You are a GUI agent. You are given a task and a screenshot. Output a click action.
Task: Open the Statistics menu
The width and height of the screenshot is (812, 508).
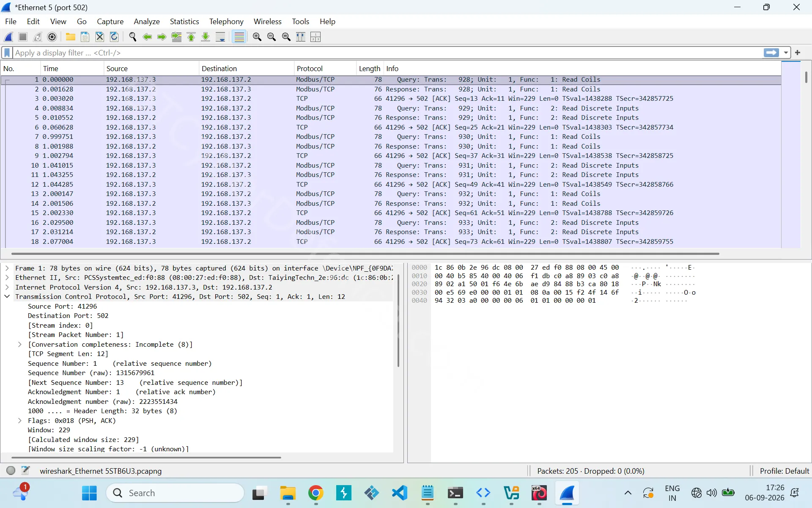click(184, 22)
